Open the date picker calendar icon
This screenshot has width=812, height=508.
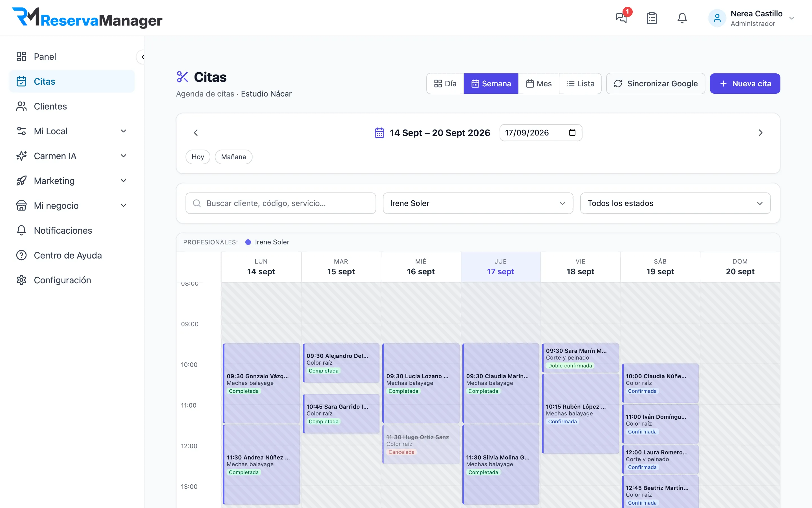click(572, 132)
